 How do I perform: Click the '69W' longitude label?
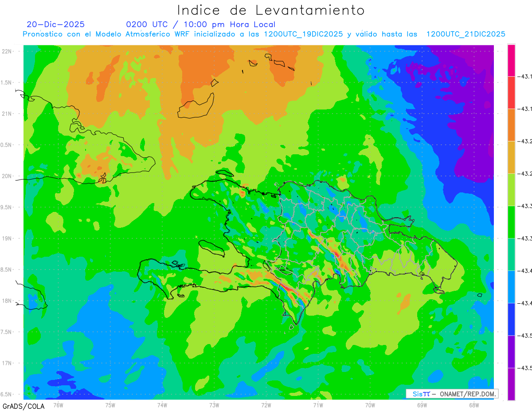click(422, 405)
